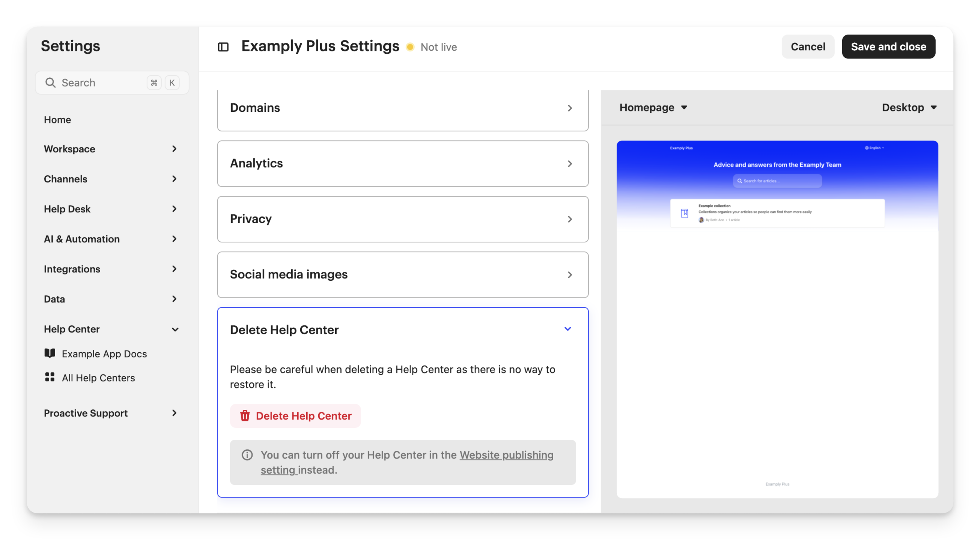Open the Website publishing setting link
This screenshot has height=540, width=980.
(506, 455)
